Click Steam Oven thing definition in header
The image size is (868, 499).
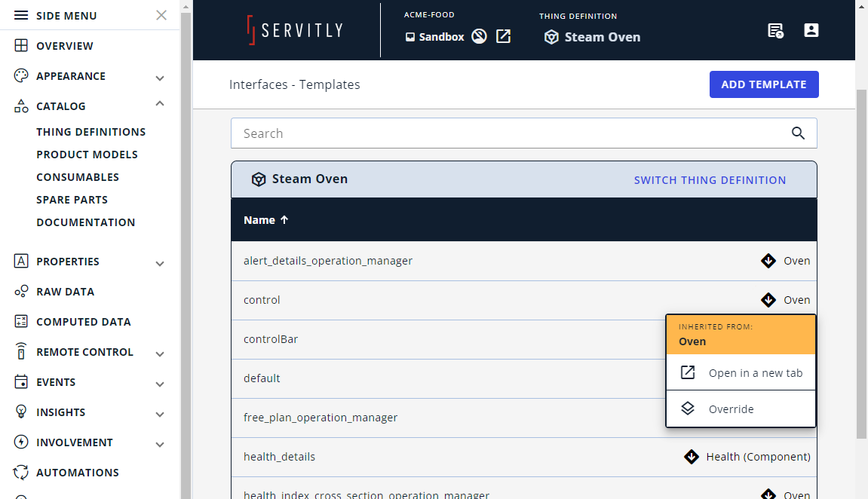click(603, 37)
